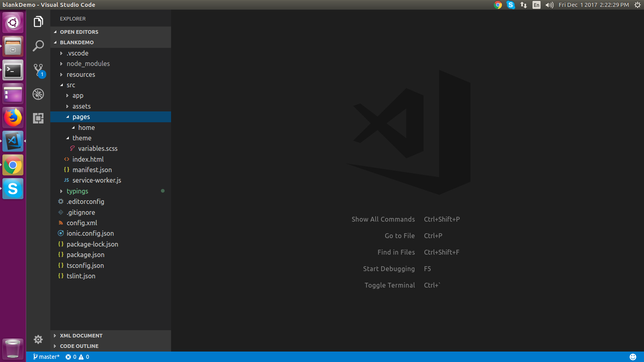Collapse the pages folder

click(111, 117)
